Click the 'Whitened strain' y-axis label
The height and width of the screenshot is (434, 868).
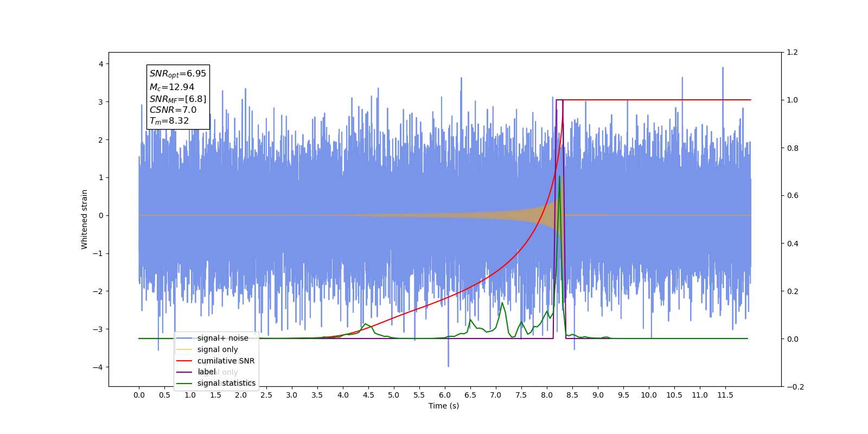click(x=84, y=219)
